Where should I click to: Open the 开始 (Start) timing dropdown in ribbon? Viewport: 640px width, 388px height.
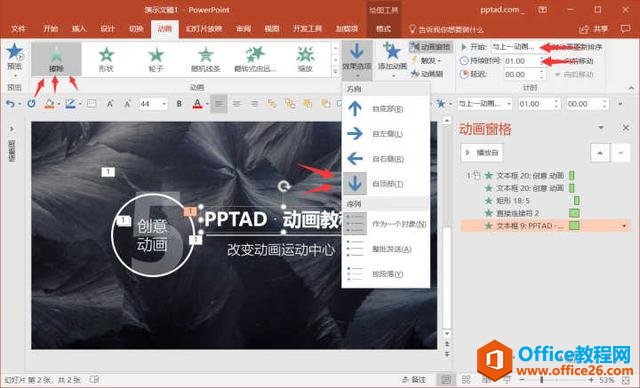pyautogui.click(x=517, y=47)
